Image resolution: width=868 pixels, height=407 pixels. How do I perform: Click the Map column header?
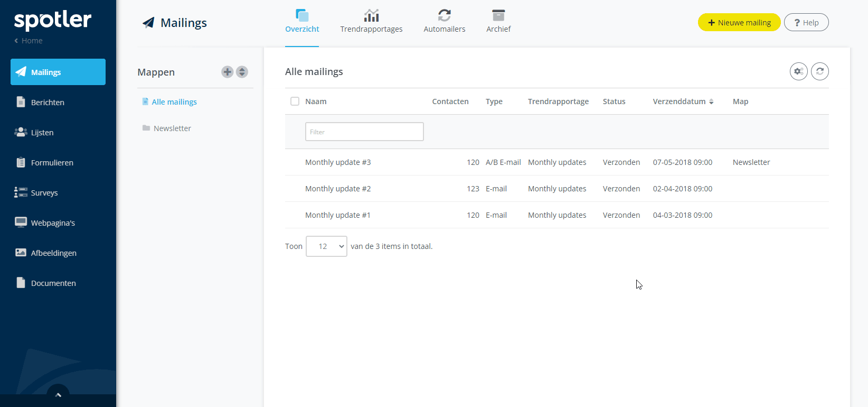point(740,101)
